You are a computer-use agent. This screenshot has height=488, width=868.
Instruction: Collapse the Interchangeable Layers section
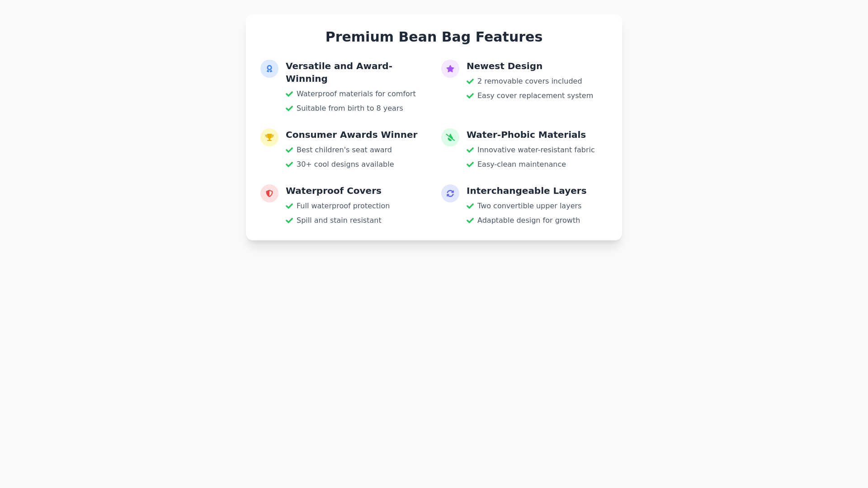click(x=526, y=191)
